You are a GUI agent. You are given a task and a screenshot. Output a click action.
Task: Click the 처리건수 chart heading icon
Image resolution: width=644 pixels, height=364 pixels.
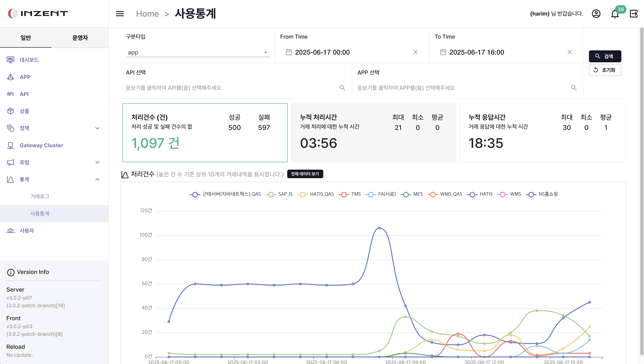click(x=125, y=174)
